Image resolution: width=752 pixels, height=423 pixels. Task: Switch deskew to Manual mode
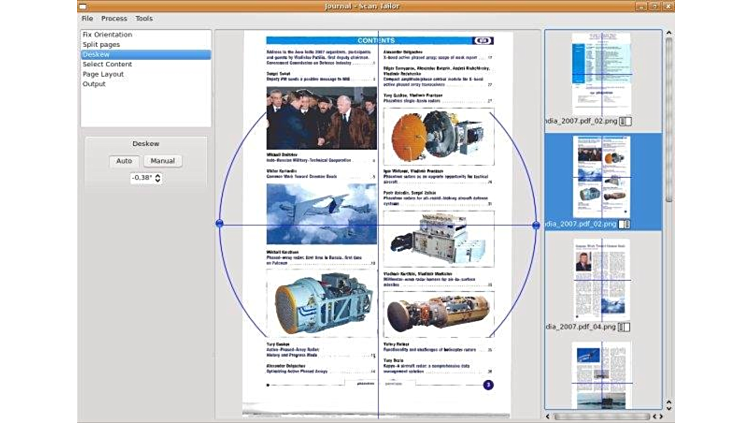coord(162,161)
